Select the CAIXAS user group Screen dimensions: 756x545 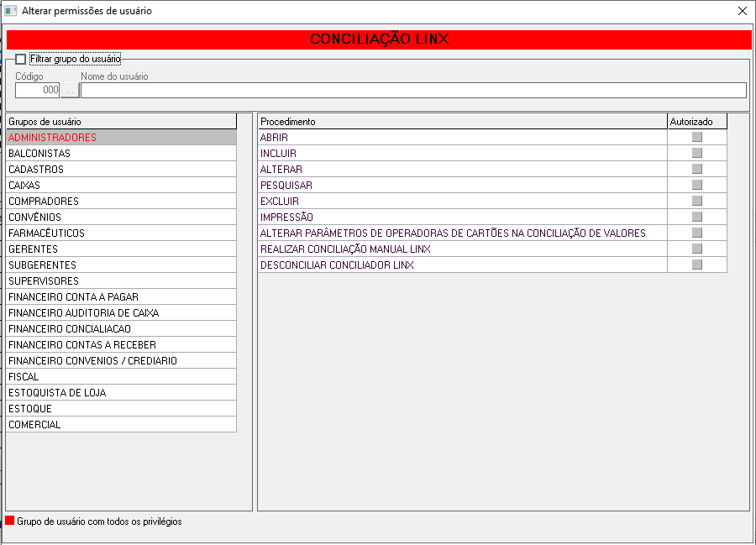[x=121, y=185]
